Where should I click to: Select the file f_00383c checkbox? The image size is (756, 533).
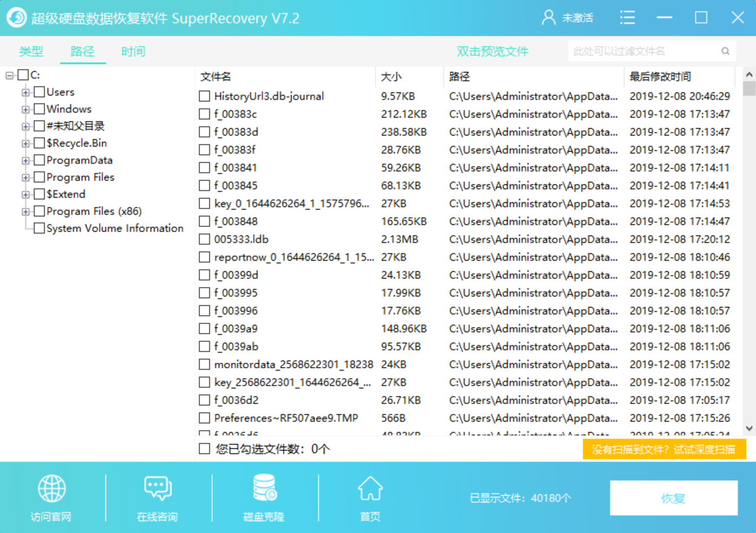click(205, 114)
